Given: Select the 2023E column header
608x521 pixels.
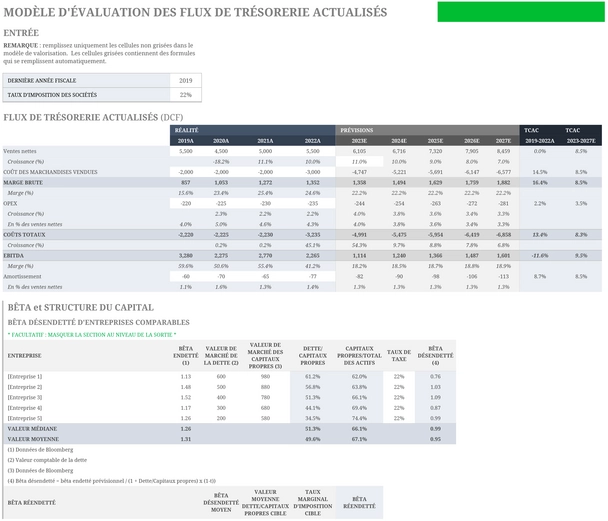Looking at the screenshot, I should pyautogui.click(x=359, y=141).
